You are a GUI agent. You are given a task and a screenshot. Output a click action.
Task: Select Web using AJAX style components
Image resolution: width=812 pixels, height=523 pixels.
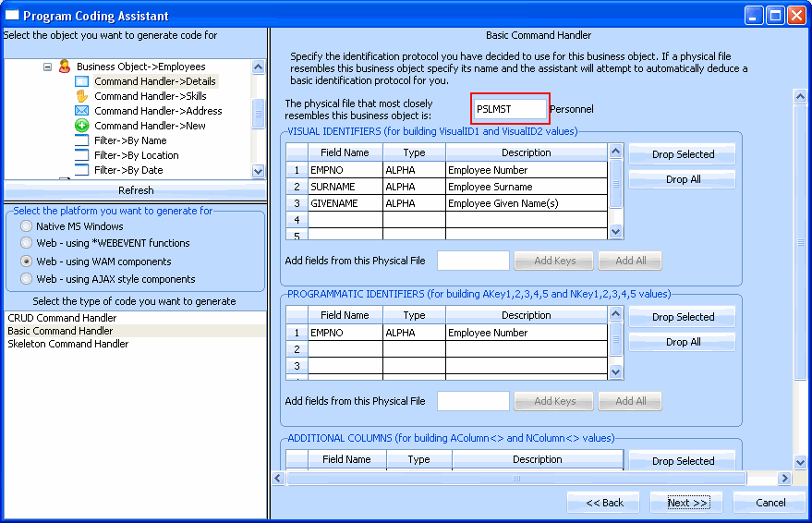[x=27, y=279]
